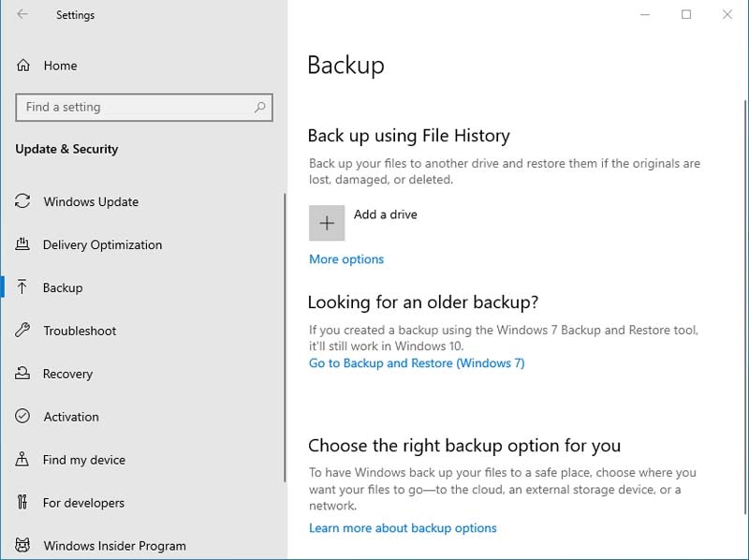Click the Troubleshoot wrench icon

[23, 331]
